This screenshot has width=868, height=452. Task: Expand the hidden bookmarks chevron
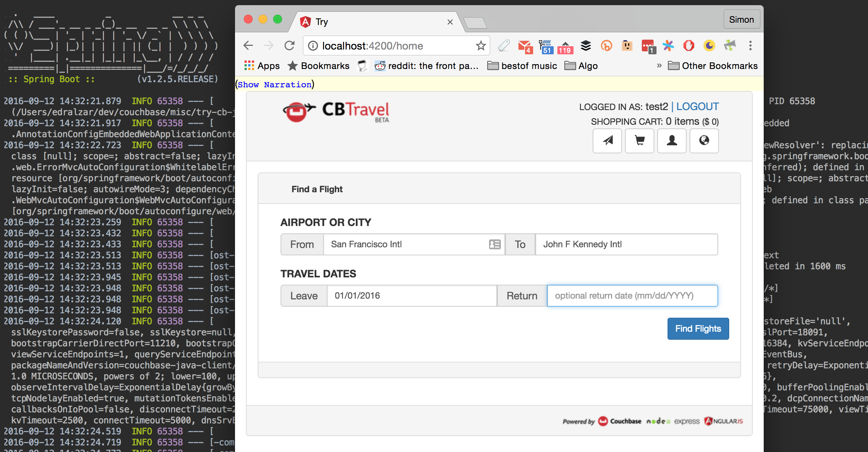point(659,66)
